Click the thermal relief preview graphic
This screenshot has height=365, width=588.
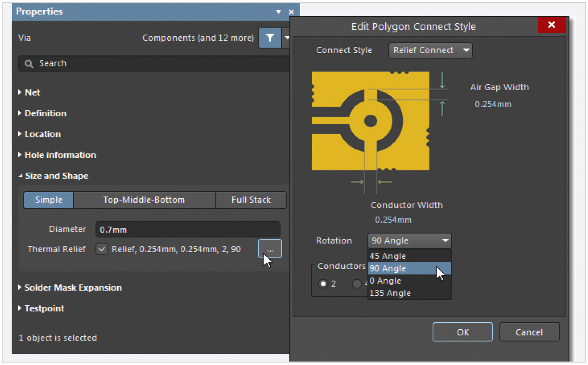(x=371, y=121)
